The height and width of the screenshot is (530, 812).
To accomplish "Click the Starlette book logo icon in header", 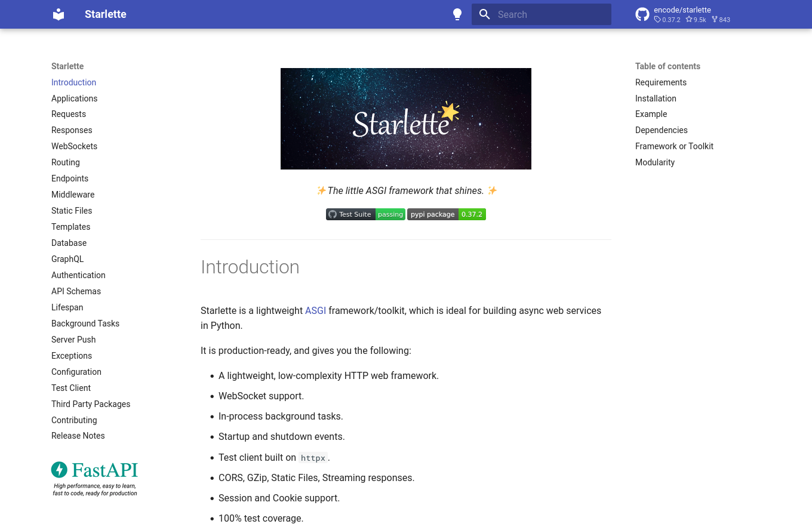I will [59, 14].
